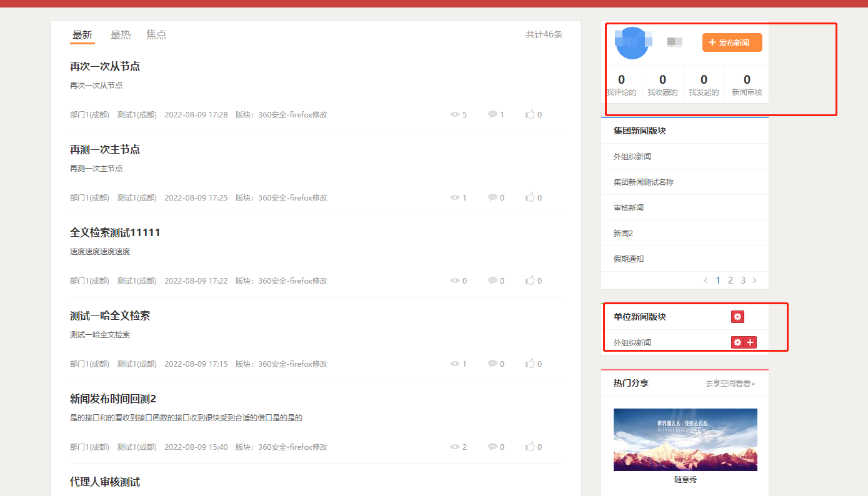868x496 pixels.
Task: Click the 热门分享 panel heading
Action: 631,383
